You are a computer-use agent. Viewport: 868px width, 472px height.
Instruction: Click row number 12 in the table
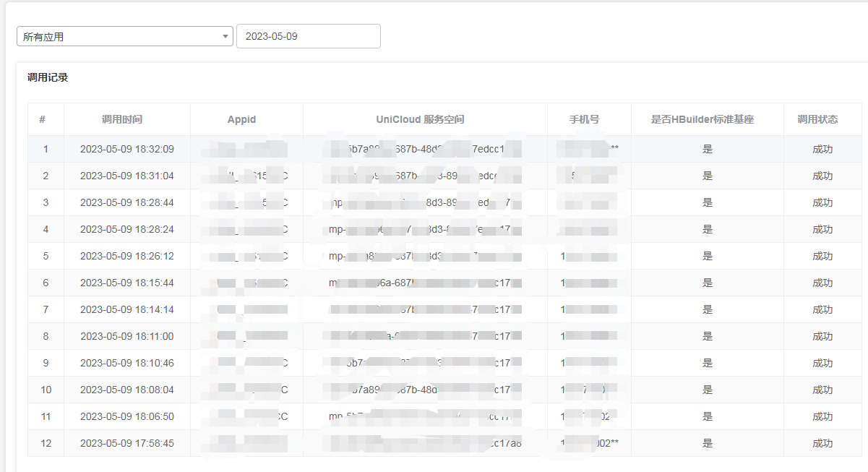(x=46, y=443)
